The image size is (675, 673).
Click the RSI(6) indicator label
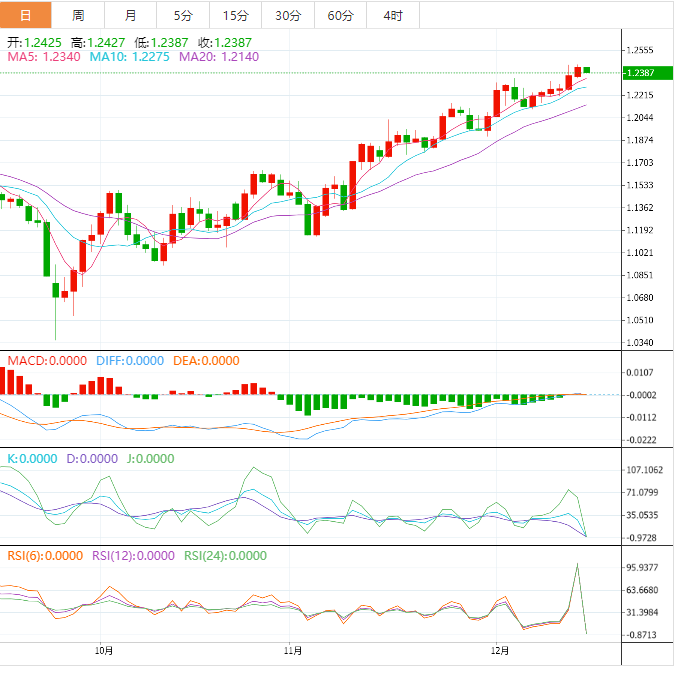45,556
